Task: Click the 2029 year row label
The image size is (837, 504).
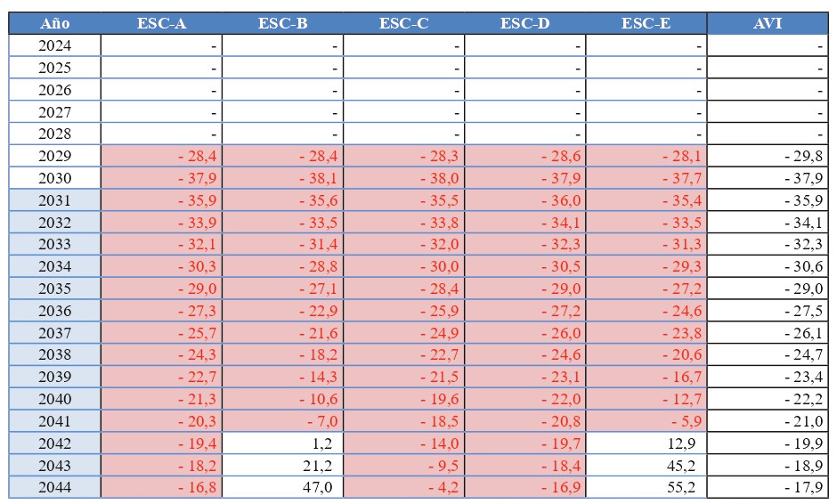Action: (x=55, y=156)
